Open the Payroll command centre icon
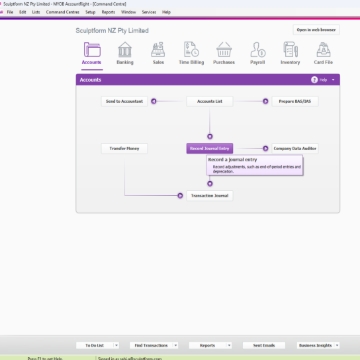The height and width of the screenshot is (360, 360). (257, 50)
